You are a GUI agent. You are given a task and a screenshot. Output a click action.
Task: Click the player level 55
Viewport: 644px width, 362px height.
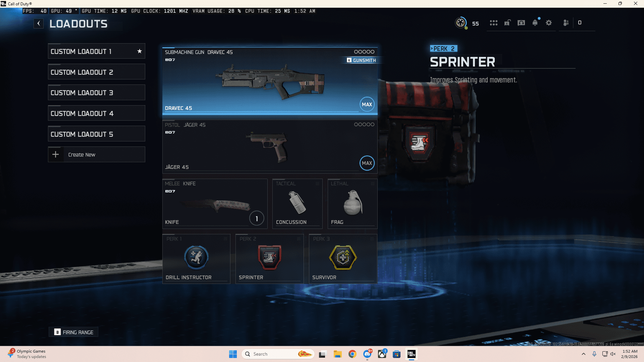pos(475,23)
